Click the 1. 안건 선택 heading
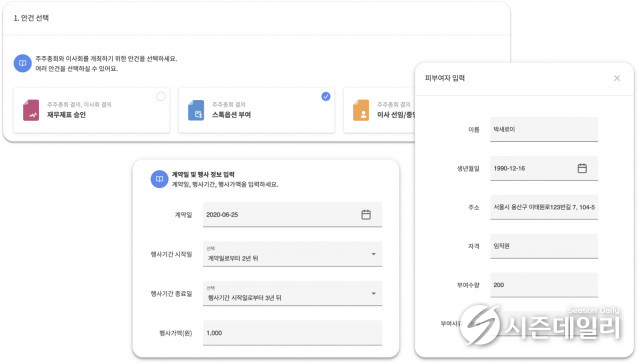The width and height of the screenshot is (640, 364). (x=31, y=18)
